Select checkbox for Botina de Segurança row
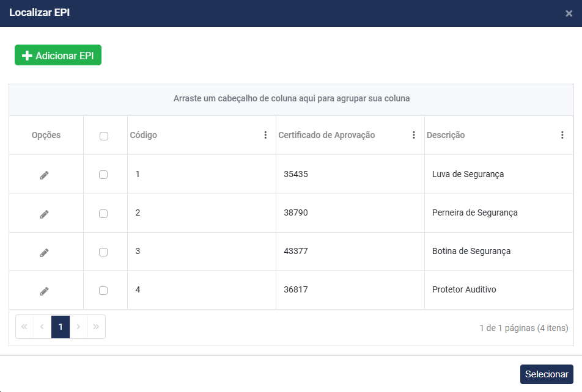This screenshot has width=582, height=392. 103,252
